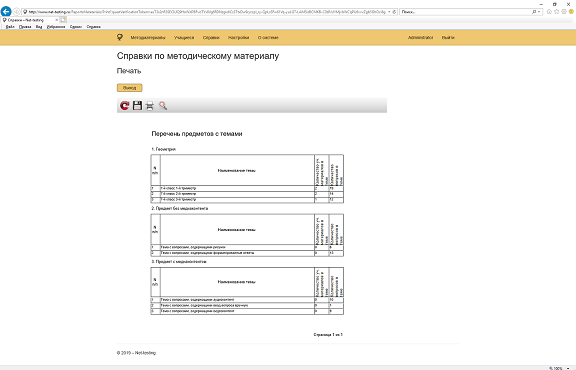
Task: Refresh the page from address bar
Action: (394, 12)
